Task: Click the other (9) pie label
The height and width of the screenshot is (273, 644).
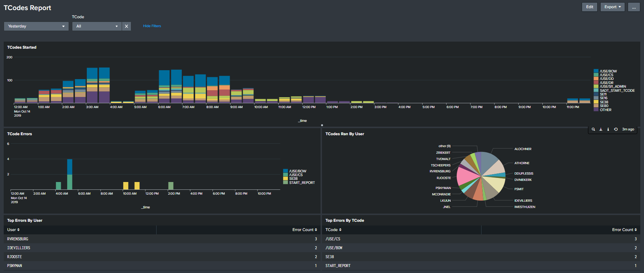Action: [x=444, y=146]
